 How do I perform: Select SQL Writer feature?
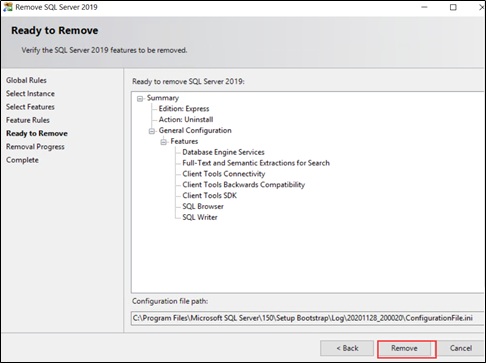coord(200,217)
